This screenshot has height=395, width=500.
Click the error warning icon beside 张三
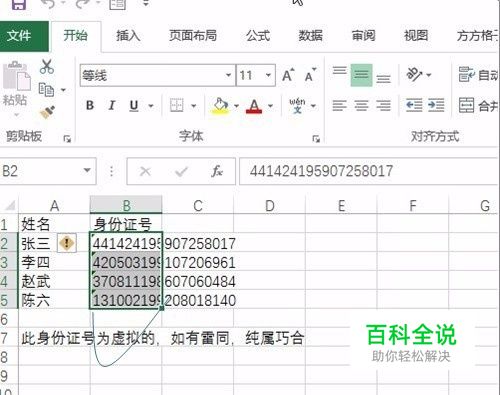(x=67, y=243)
